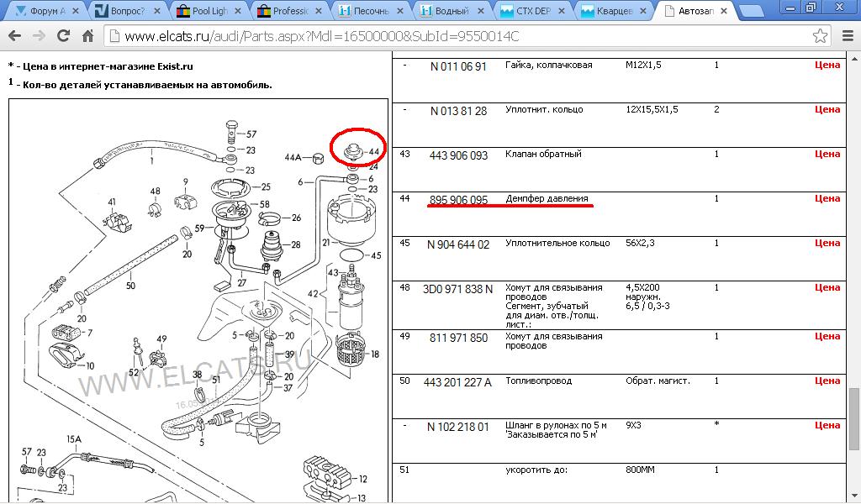
Task: Click 'Цена' link for Топливопровод row
Action: (827, 381)
